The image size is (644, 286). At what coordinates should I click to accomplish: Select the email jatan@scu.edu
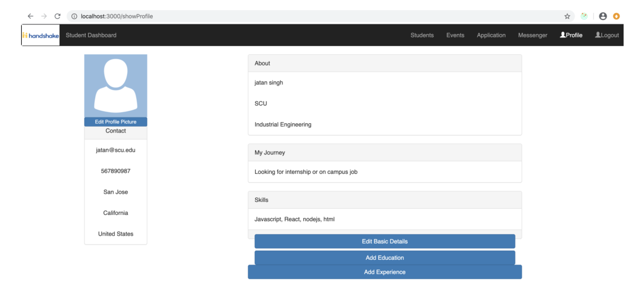tap(116, 150)
